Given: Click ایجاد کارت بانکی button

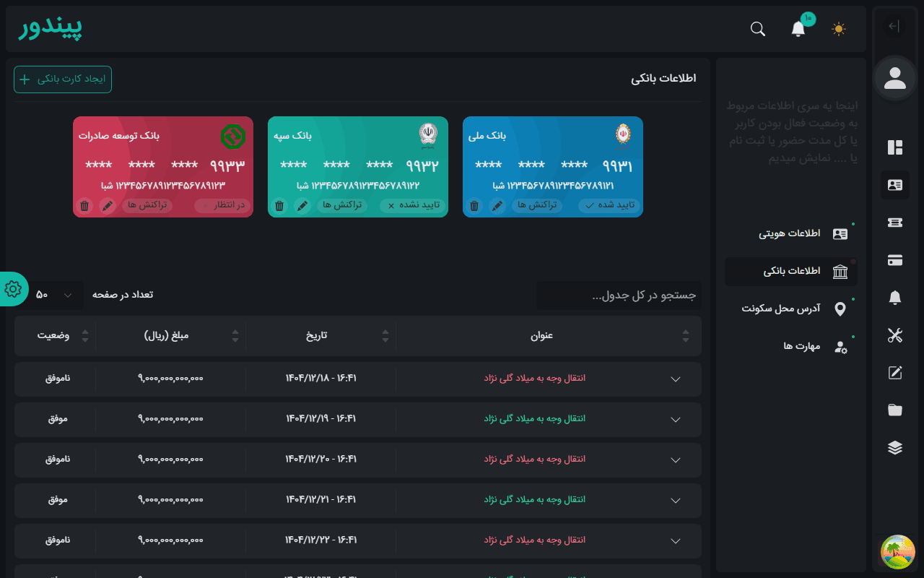Looking at the screenshot, I should tap(63, 79).
